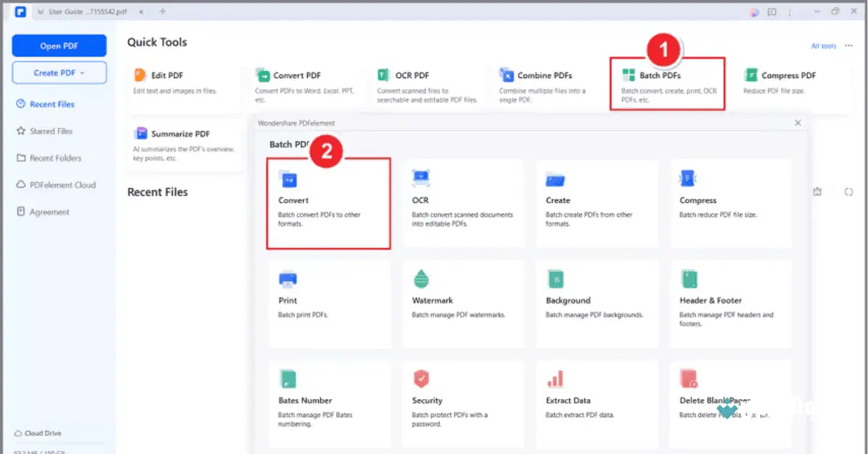The height and width of the screenshot is (454, 868).
Task: Expand the Create PDF dropdown
Action: (x=59, y=72)
